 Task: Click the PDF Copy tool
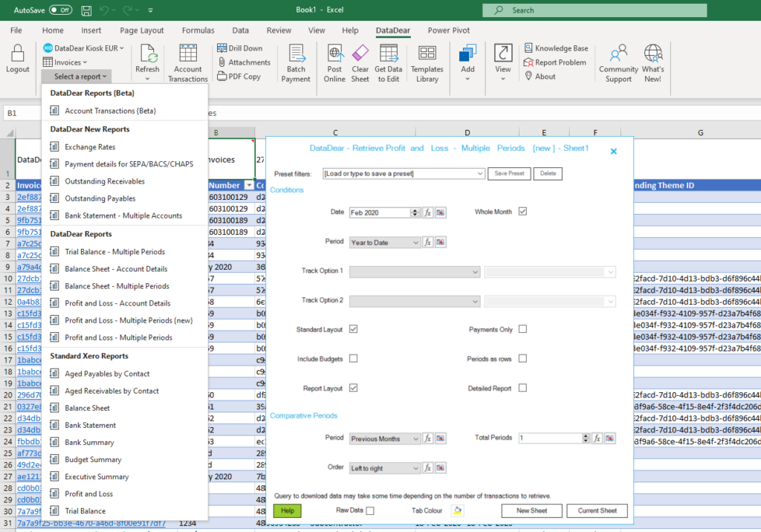click(x=239, y=77)
